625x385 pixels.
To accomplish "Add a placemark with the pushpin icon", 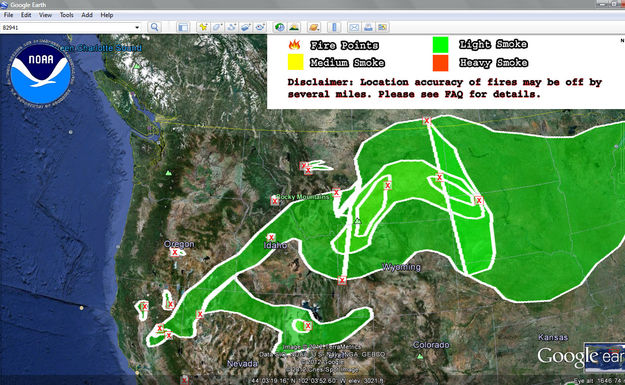I will click(x=203, y=27).
